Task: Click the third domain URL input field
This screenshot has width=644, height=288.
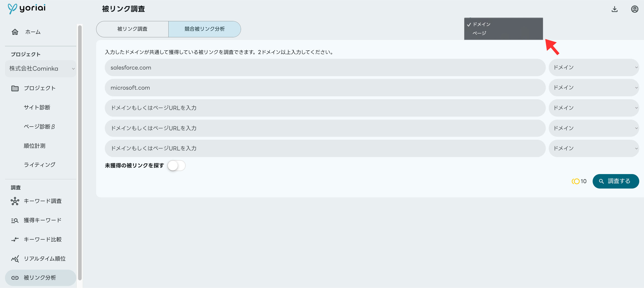Action: [x=325, y=108]
